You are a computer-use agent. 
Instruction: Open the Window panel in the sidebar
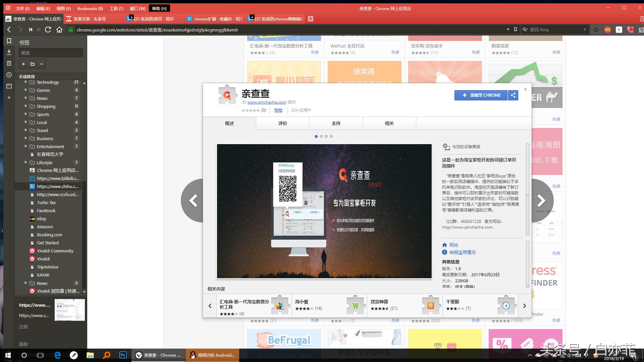pyautogui.click(x=9, y=85)
